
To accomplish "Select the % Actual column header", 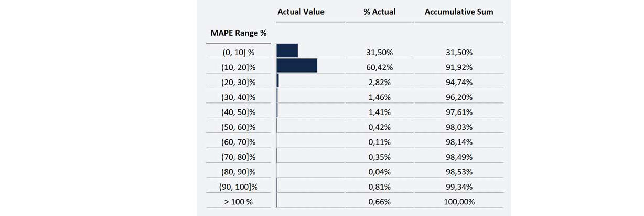I will (x=380, y=12).
